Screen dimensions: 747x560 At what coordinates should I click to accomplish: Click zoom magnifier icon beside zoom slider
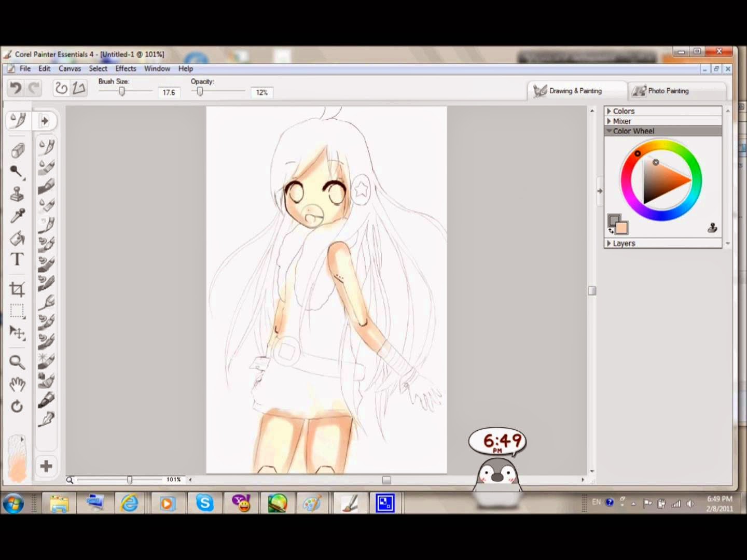click(70, 480)
